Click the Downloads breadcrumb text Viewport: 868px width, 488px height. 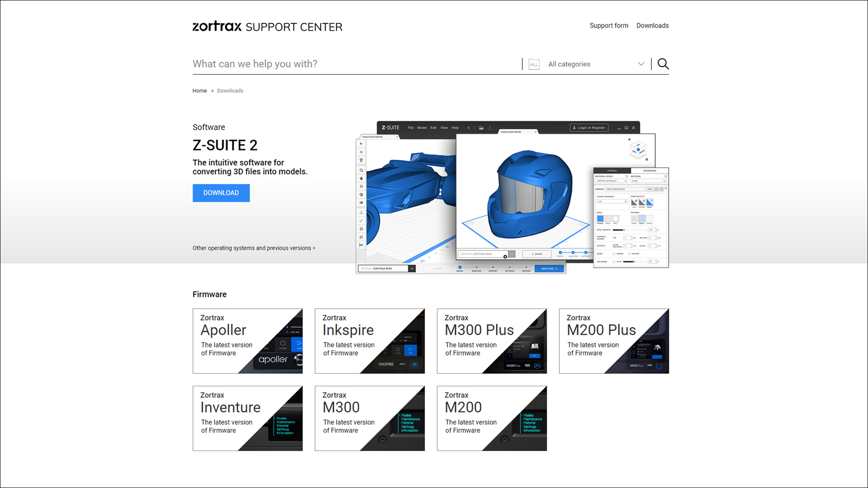click(230, 91)
